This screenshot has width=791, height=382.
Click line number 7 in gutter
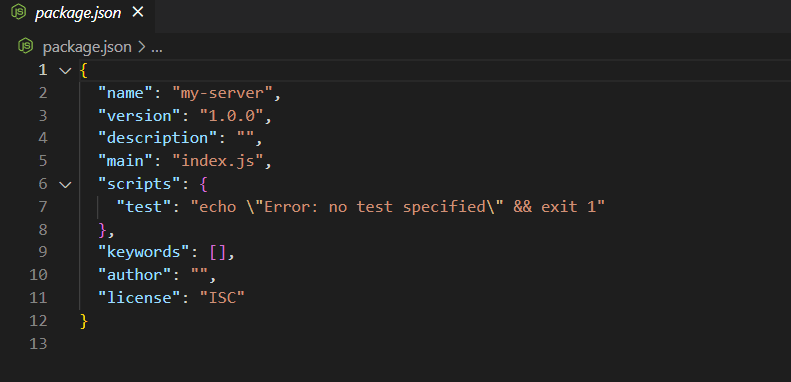[x=42, y=207]
